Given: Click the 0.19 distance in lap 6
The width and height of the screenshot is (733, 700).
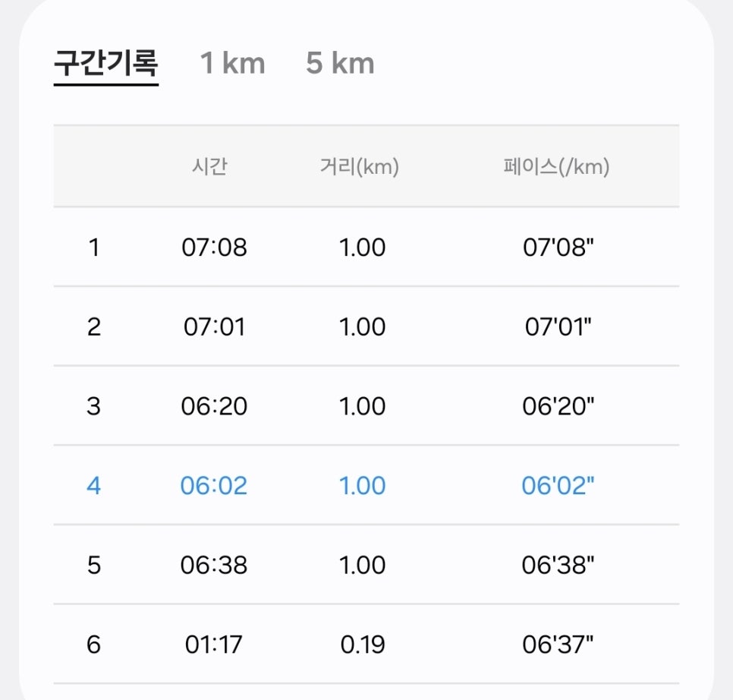Looking at the screenshot, I should [362, 645].
